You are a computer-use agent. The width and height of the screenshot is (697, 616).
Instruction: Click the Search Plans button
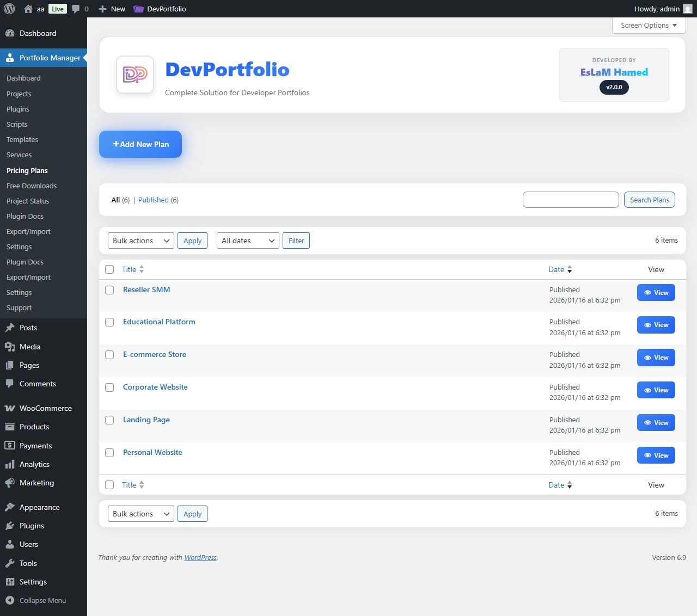click(650, 200)
